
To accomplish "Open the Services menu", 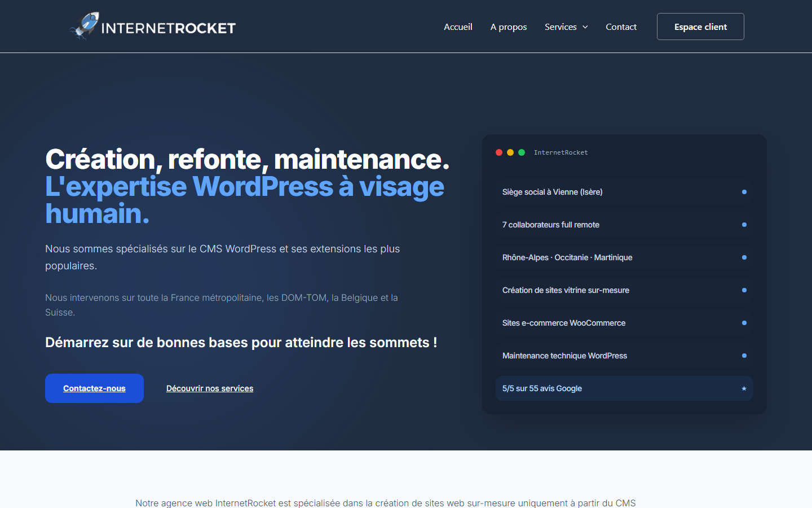I will point(561,27).
